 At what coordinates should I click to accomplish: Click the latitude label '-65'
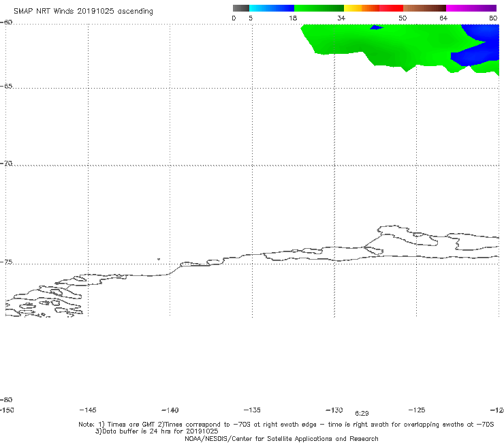(x=6, y=87)
